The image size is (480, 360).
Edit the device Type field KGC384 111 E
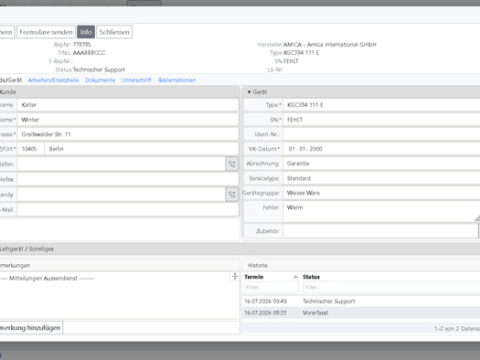[382, 105]
